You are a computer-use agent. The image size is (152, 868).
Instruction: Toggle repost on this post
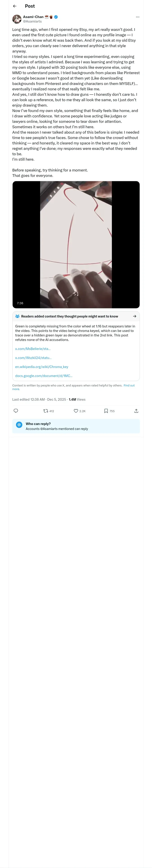pyautogui.click(x=46, y=411)
